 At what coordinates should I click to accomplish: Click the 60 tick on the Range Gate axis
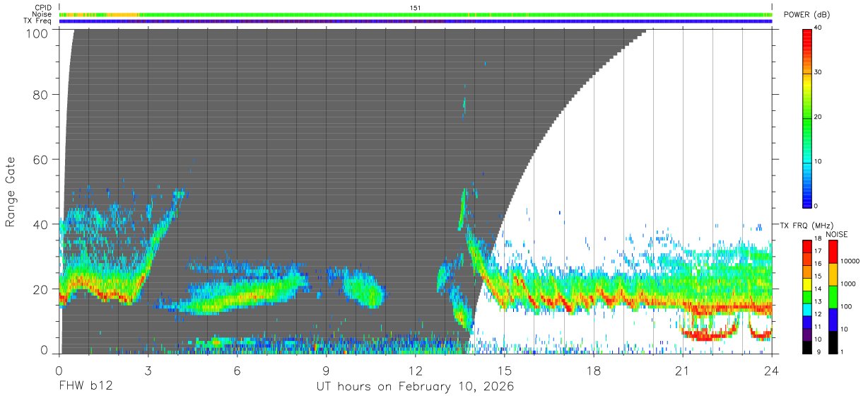41,159
